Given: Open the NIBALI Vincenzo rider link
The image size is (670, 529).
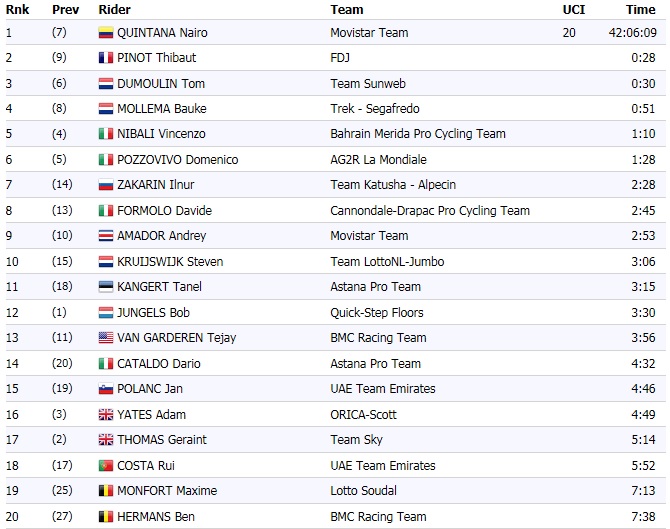Looking at the screenshot, I should [x=161, y=134].
